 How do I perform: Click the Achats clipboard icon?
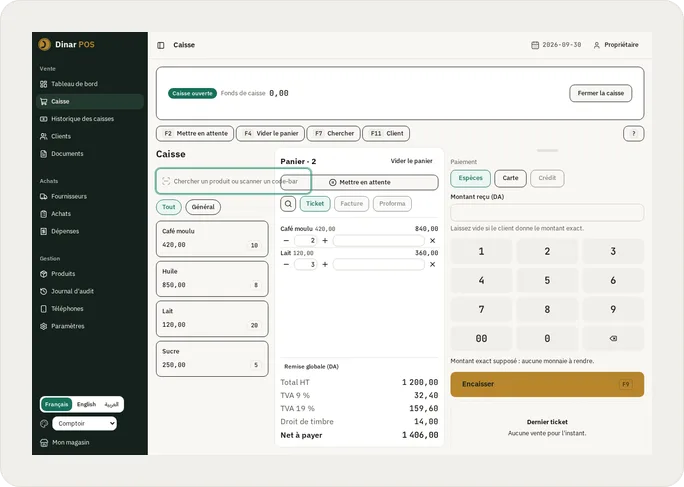tap(44, 214)
